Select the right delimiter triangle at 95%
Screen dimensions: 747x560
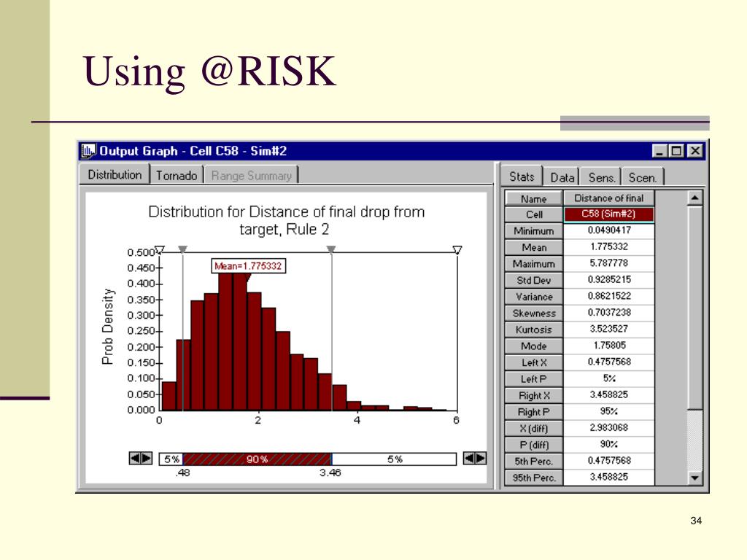tap(331, 249)
